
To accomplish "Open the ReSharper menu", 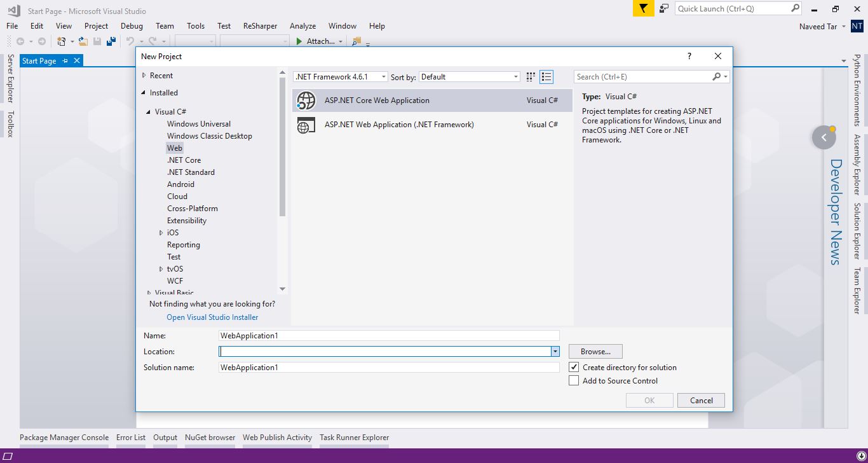I will (260, 26).
